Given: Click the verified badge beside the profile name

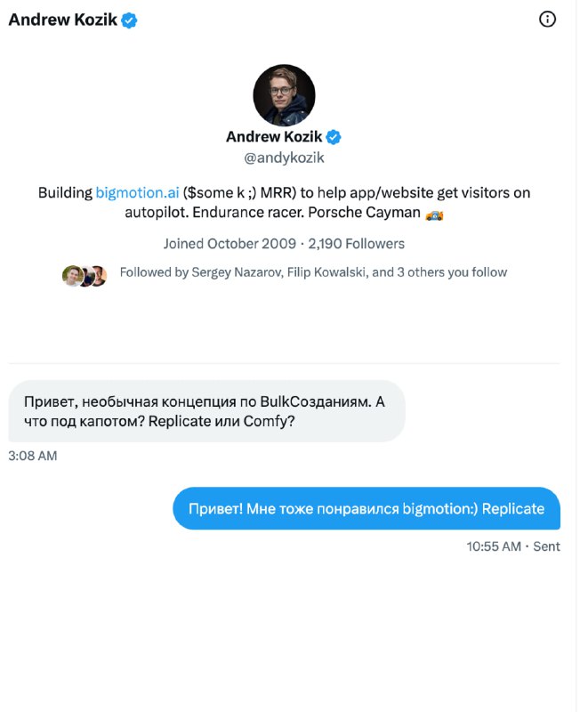Looking at the screenshot, I should [x=334, y=137].
